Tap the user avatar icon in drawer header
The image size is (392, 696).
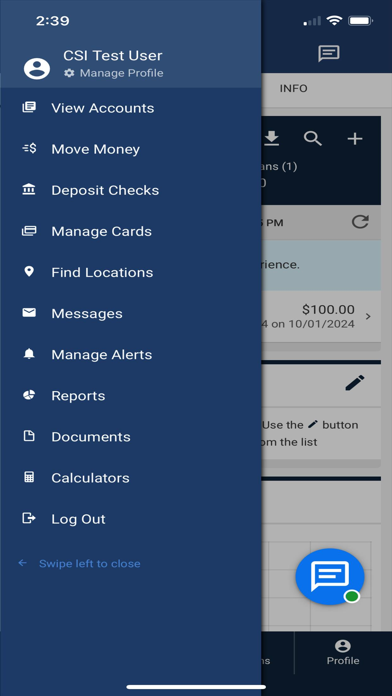37,68
